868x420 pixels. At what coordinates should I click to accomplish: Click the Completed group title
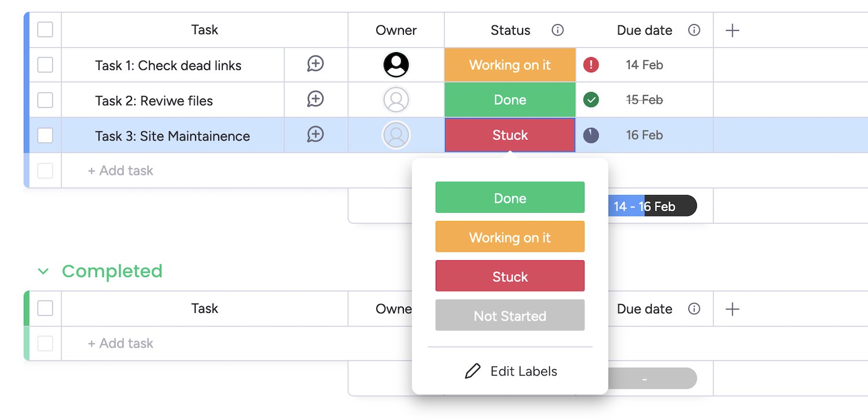(112, 271)
